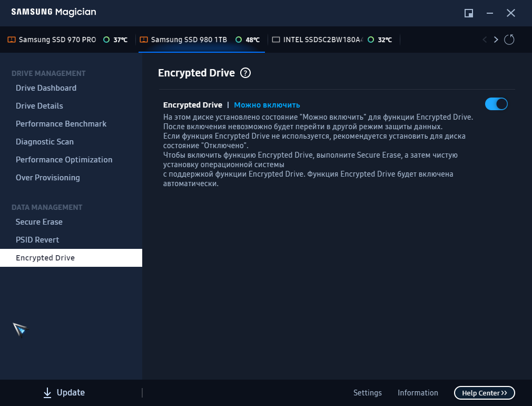This screenshot has height=406, width=532.
Task: Switch Magician to compact window mode
Action: point(468,13)
